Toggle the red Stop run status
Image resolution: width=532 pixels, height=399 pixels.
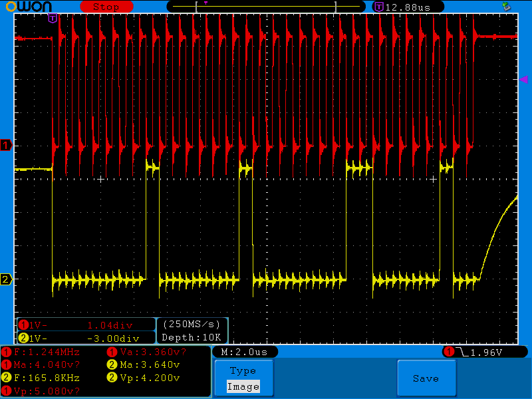pyautogui.click(x=106, y=7)
